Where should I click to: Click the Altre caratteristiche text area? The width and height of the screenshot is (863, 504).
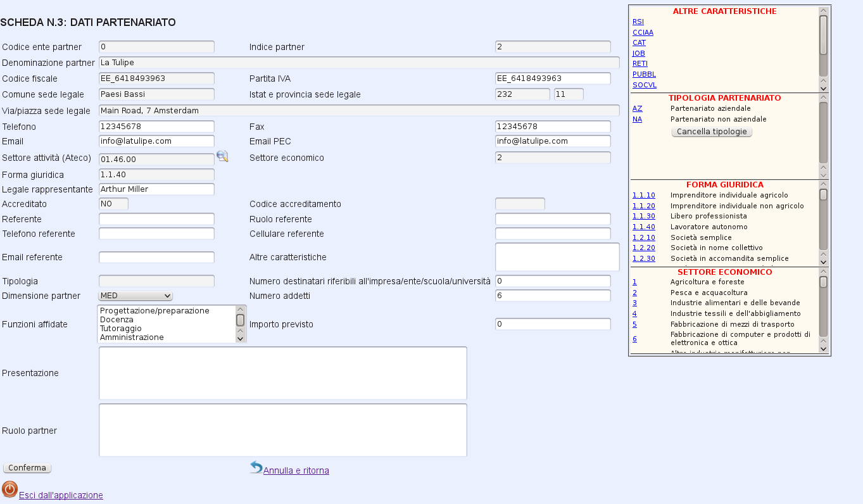pos(557,257)
